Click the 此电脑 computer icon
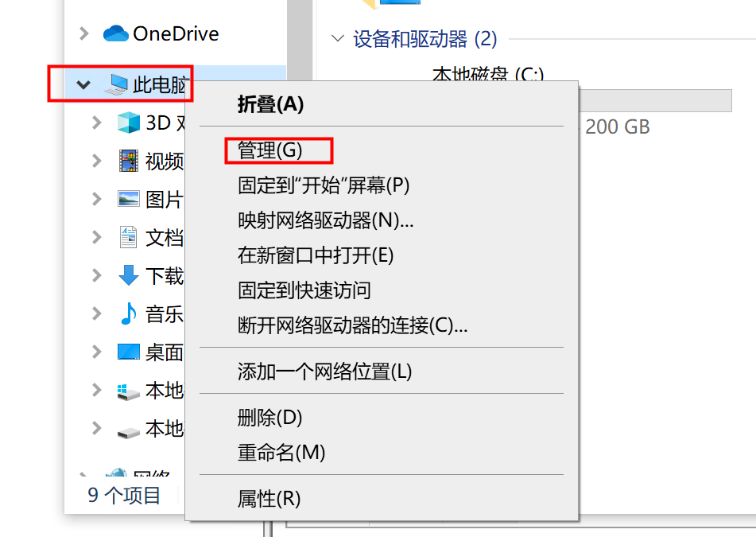Image resolution: width=756 pixels, height=537 pixels. (116, 84)
